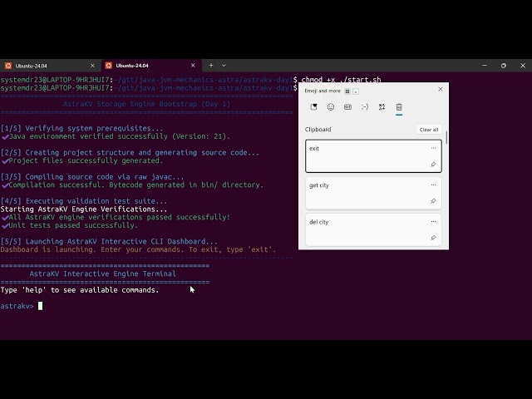532x399 pixels.
Task: Open the GIF tab in emoji panel
Action: (x=347, y=107)
